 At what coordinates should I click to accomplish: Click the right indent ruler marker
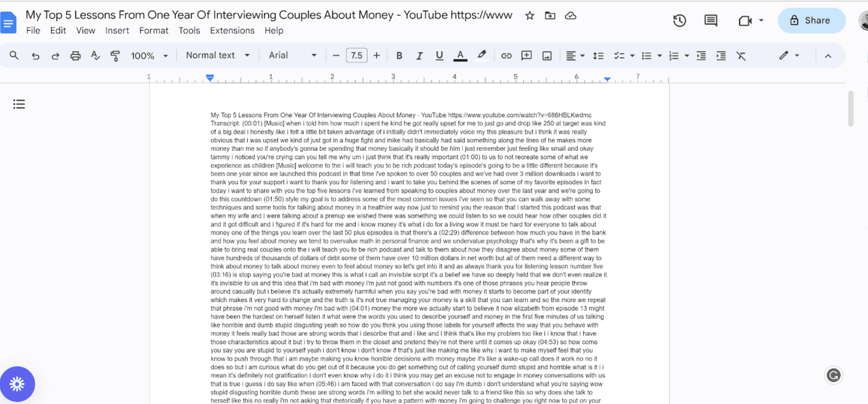click(607, 79)
